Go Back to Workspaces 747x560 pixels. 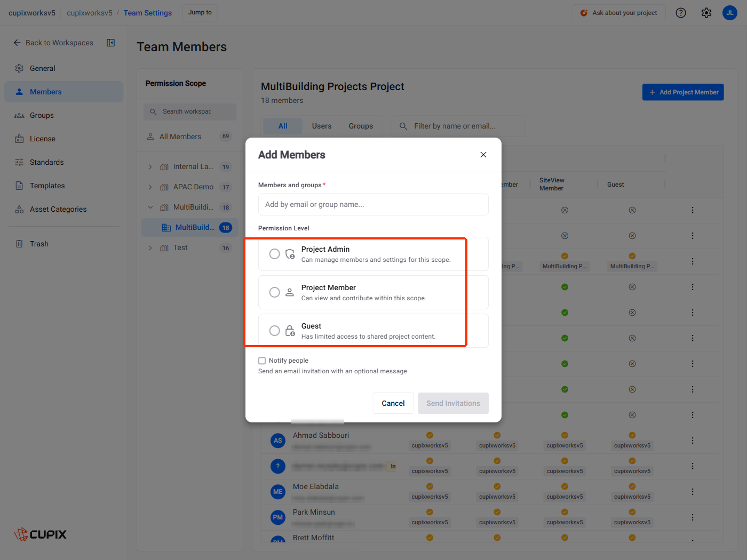pyautogui.click(x=53, y=43)
